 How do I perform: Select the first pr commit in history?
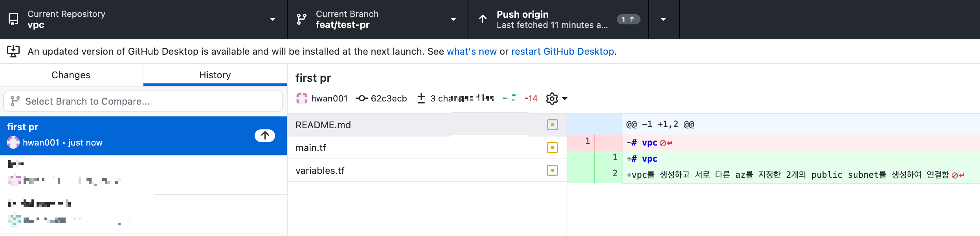click(x=143, y=135)
